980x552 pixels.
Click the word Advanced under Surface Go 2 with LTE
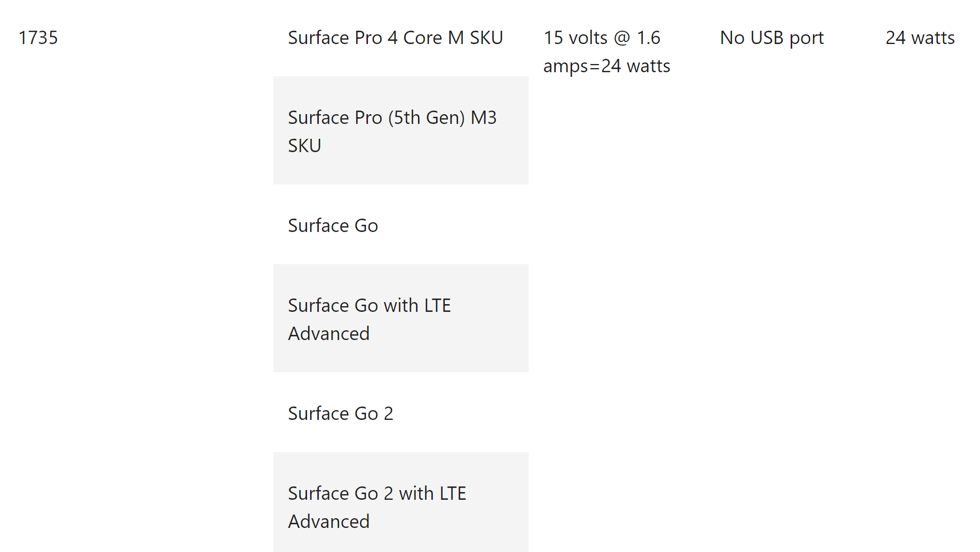(x=329, y=521)
